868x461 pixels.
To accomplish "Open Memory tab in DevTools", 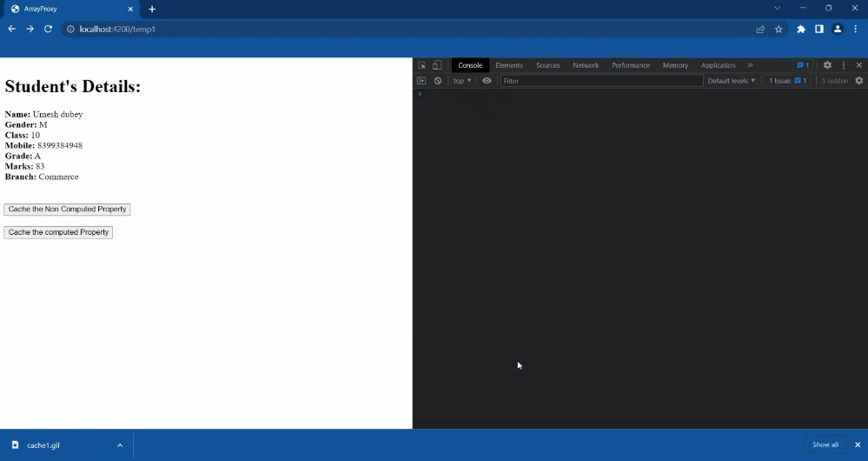I will pyautogui.click(x=675, y=65).
